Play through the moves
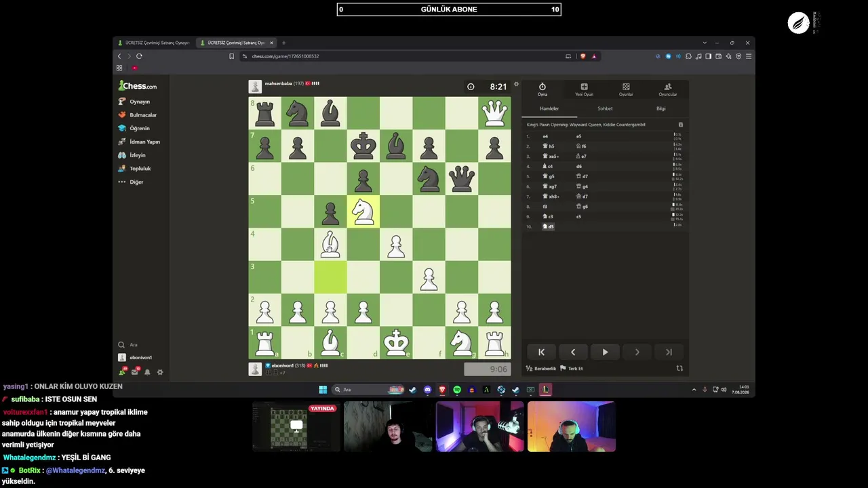Image resolution: width=868 pixels, height=488 pixels. click(605, 352)
